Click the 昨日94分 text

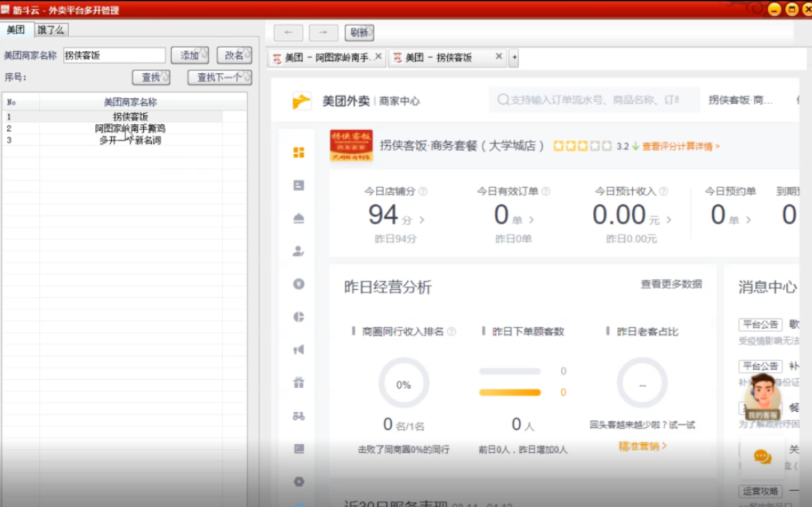(395, 239)
